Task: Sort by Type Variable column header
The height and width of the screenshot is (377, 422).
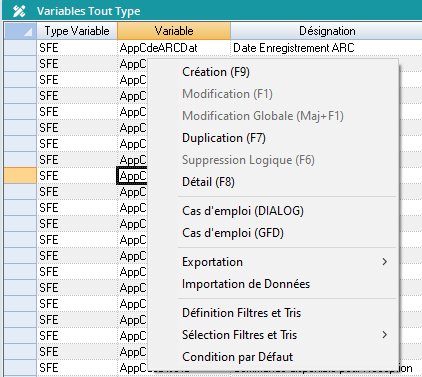Action: 77,31
